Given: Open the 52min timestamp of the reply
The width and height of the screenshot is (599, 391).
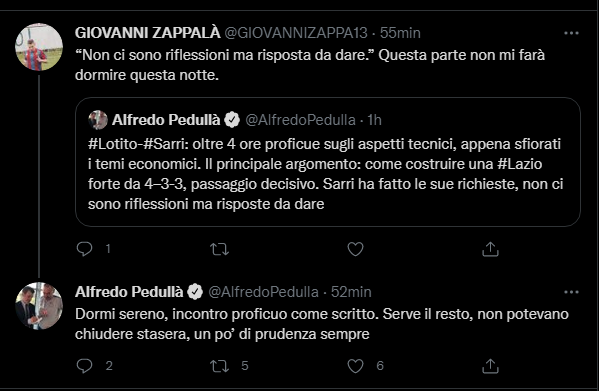Looking at the screenshot, I should 351,292.
